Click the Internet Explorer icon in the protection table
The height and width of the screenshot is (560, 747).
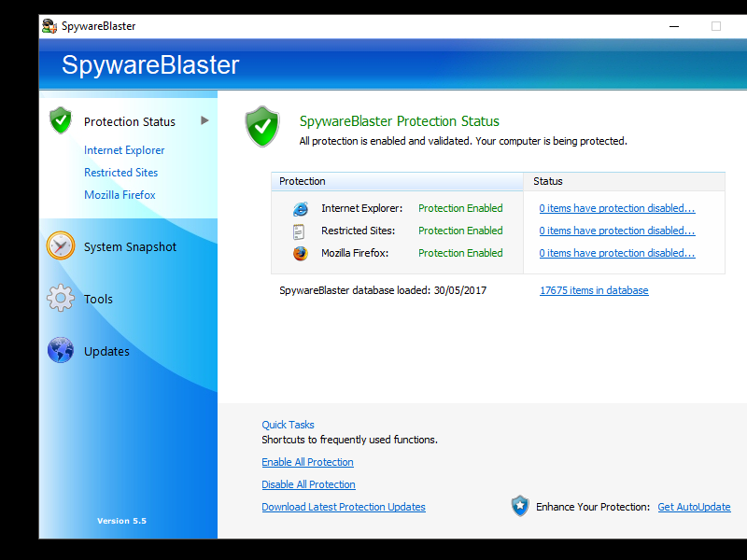coord(300,208)
